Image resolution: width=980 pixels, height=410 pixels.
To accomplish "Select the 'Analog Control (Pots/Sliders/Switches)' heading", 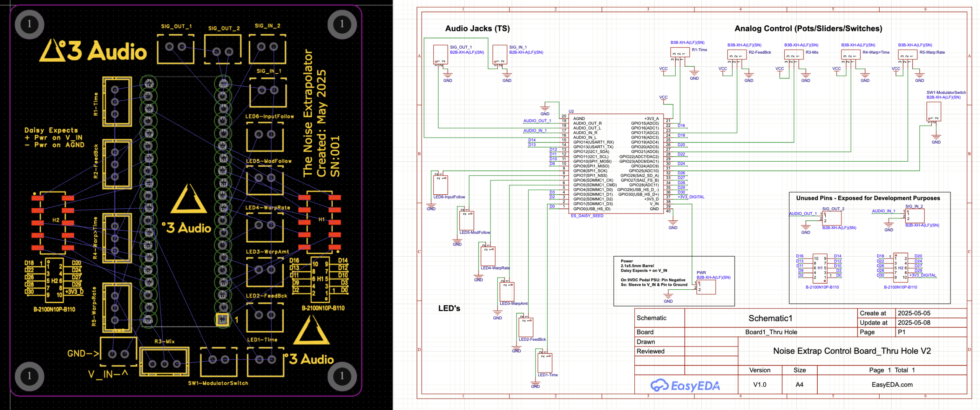I will tap(808, 29).
